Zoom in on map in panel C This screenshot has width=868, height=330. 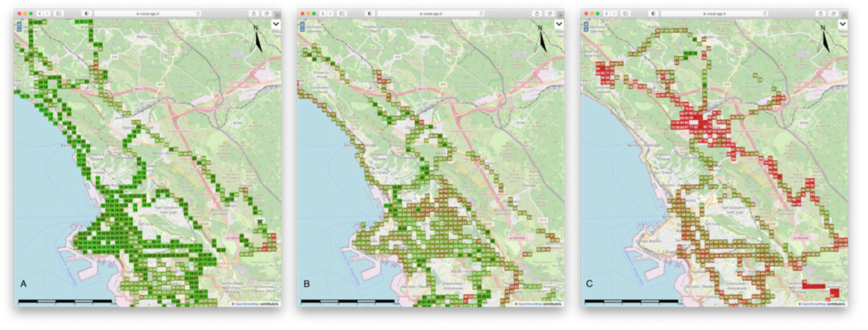coord(586,25)
